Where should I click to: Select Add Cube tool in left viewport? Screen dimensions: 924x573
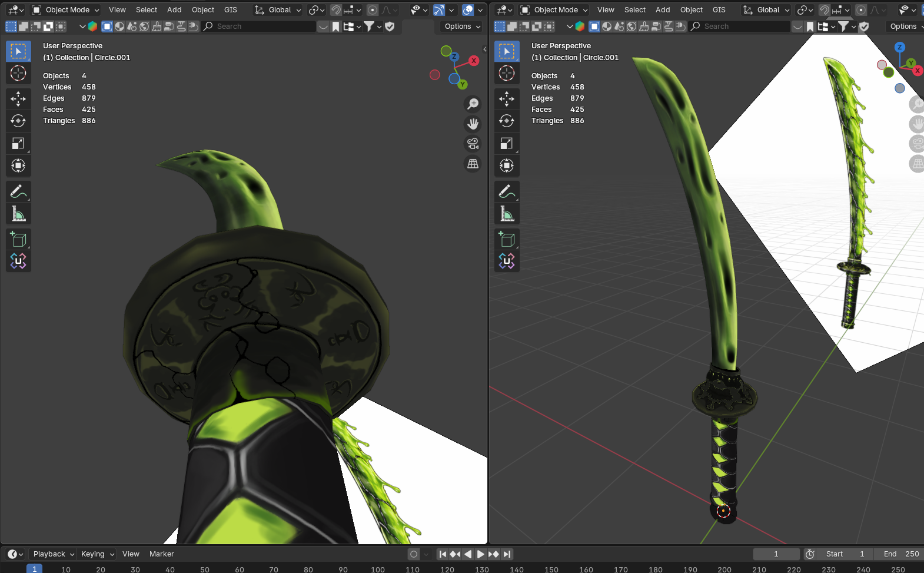pyautogui.click(x=18, y=239)
